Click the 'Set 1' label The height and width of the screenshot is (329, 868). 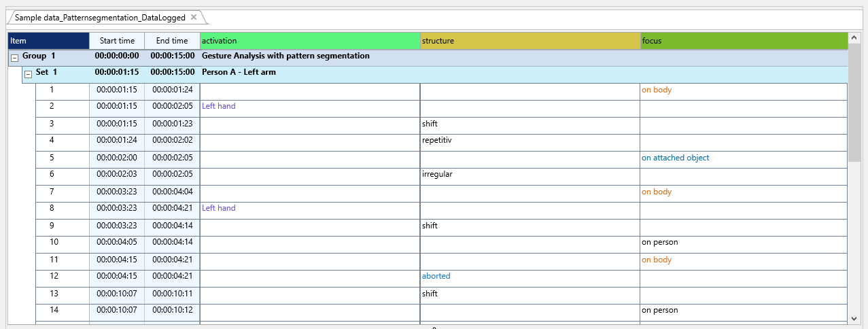click(46, 72)
